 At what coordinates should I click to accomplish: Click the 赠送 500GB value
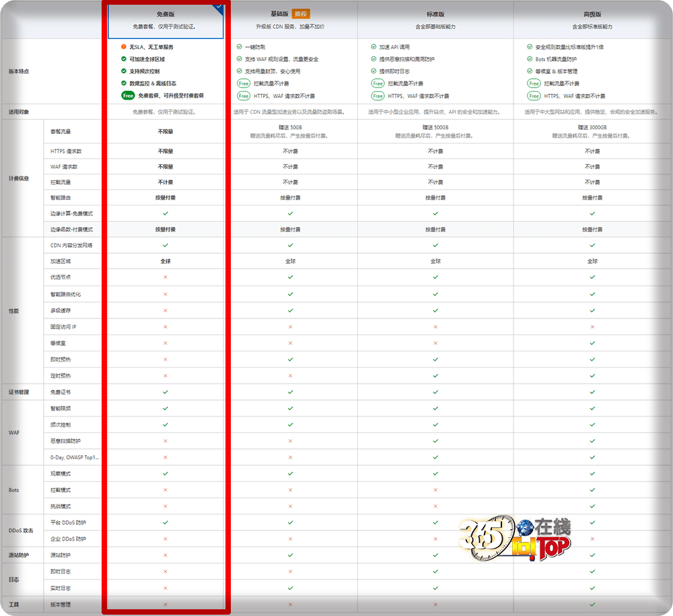(435, 127)
